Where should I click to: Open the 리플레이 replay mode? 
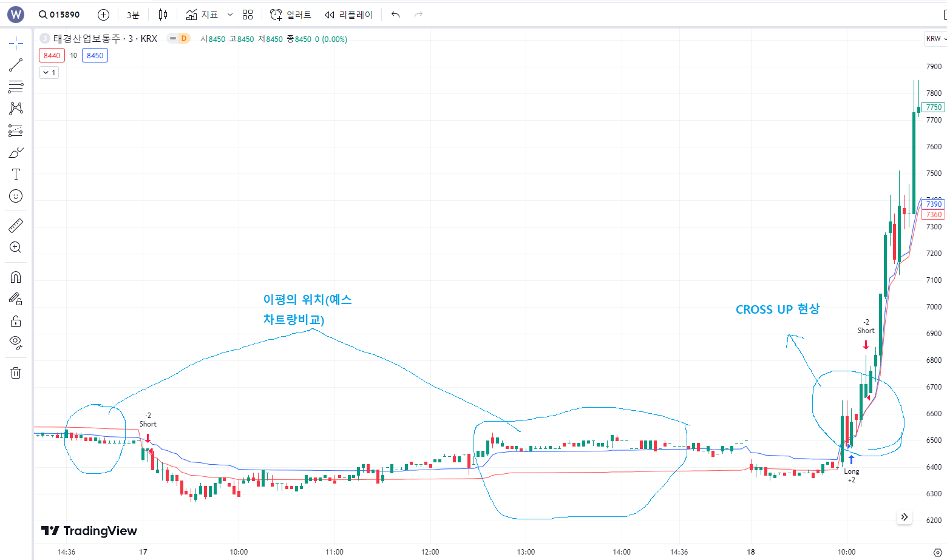tap(348, 15)
